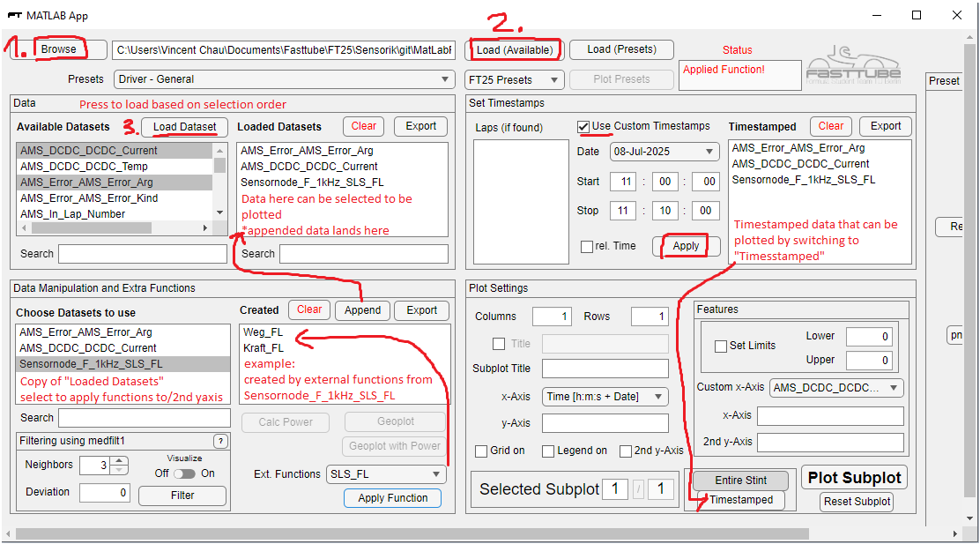Click the MATLAB App icon in the title bar
This screenshot has width=980, height=544.
(x=13, y=15)
